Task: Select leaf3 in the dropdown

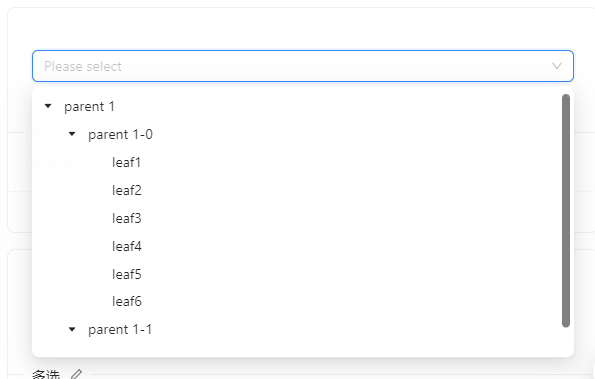Action: tap(127, 218)
